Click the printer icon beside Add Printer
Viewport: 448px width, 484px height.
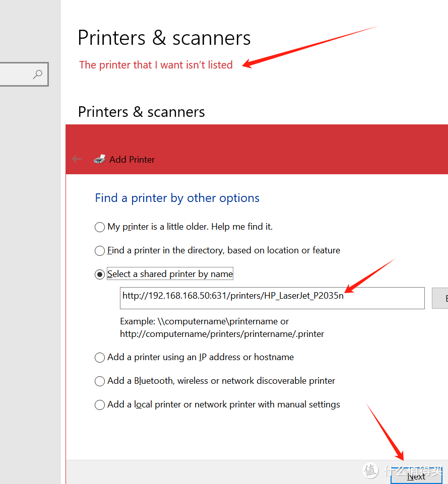(100, 159)
